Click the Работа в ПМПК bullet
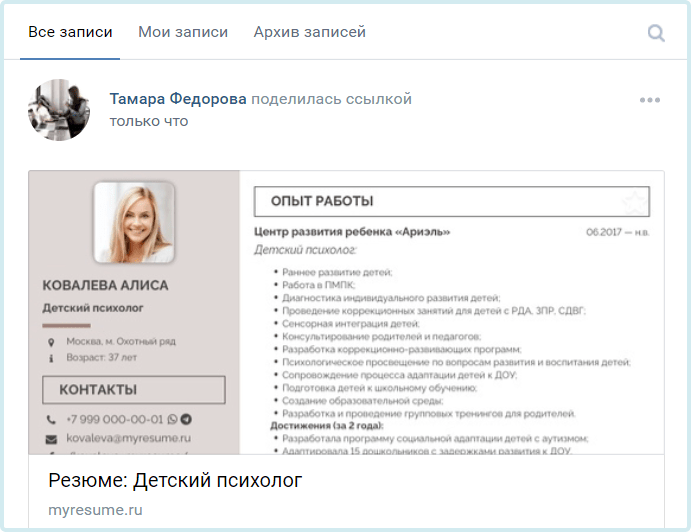 (x=319, y=285)
